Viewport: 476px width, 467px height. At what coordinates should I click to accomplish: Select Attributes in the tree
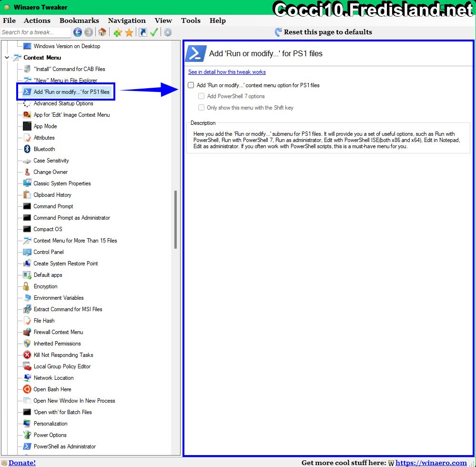(44, 138)
